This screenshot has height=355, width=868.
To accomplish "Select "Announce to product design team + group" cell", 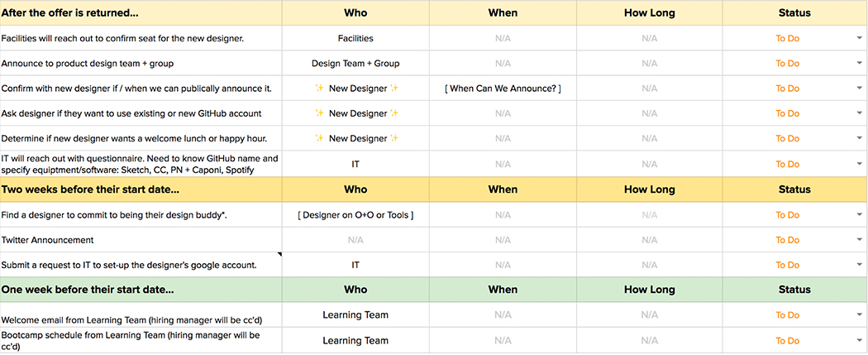I will [x=141, y=63].
